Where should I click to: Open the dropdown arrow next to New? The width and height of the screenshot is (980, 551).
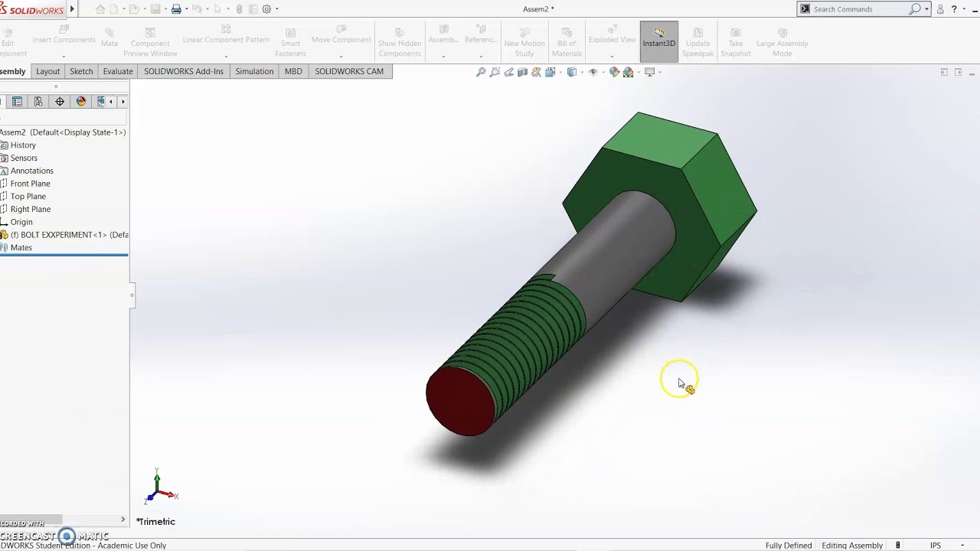tap(124, 9)
